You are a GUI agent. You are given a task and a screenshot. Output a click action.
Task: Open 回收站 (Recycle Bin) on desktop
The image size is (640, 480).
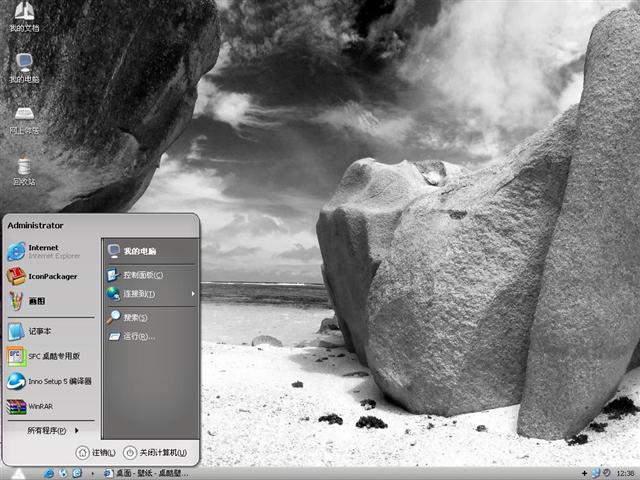[x=24, y=170]
